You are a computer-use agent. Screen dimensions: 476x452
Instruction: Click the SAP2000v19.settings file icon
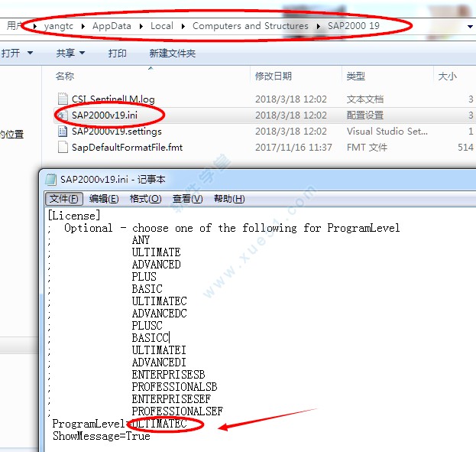[x=63, y=132]
